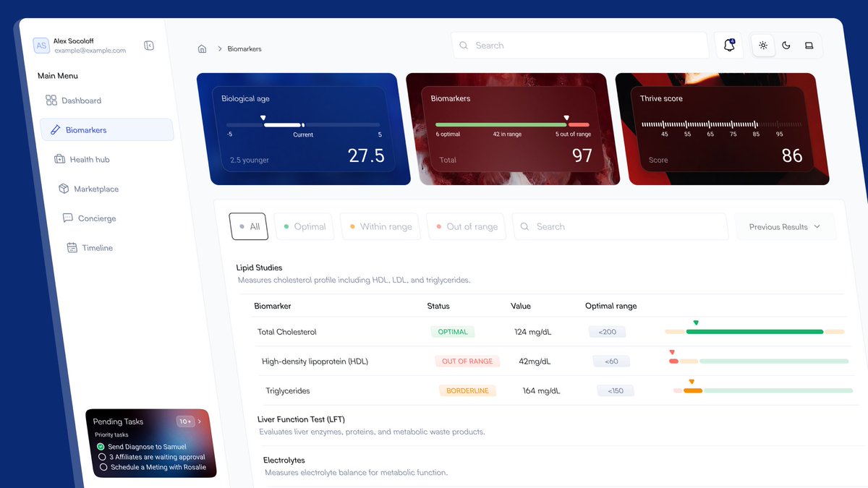The width and height of the screenshot is (868, 488).
Task: Click the AS avatar badge
Action: 41,46
